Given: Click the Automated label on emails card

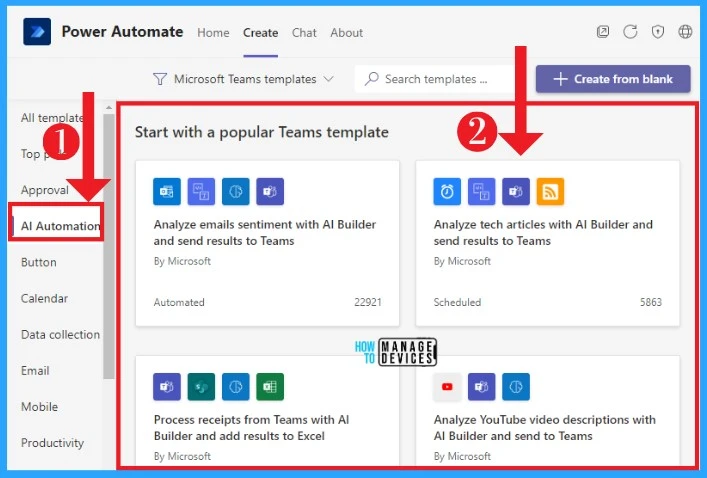Looking at the screenshot, I should (179, 302).
